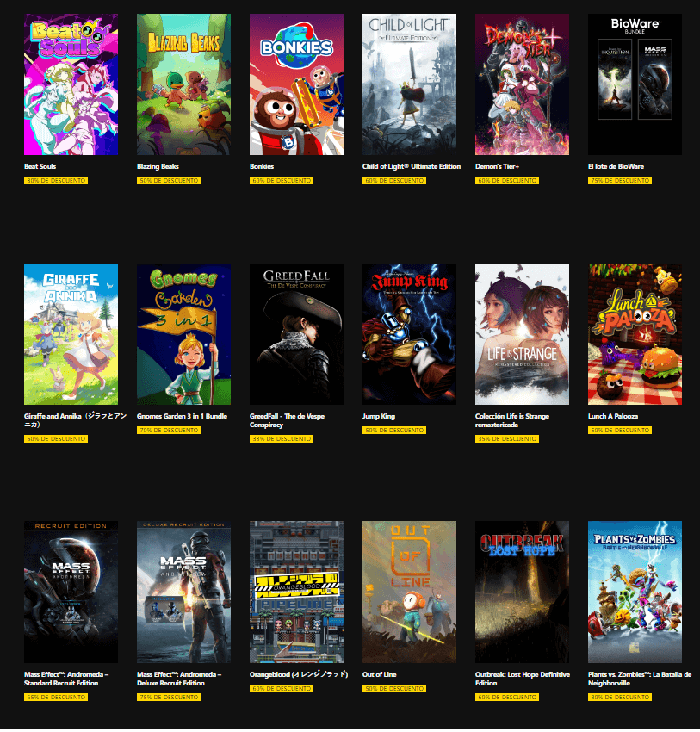Viewport: 700px width, 732px height.
Task: Open the Beat Souls game cover
Action: click(x=71, y=84)
